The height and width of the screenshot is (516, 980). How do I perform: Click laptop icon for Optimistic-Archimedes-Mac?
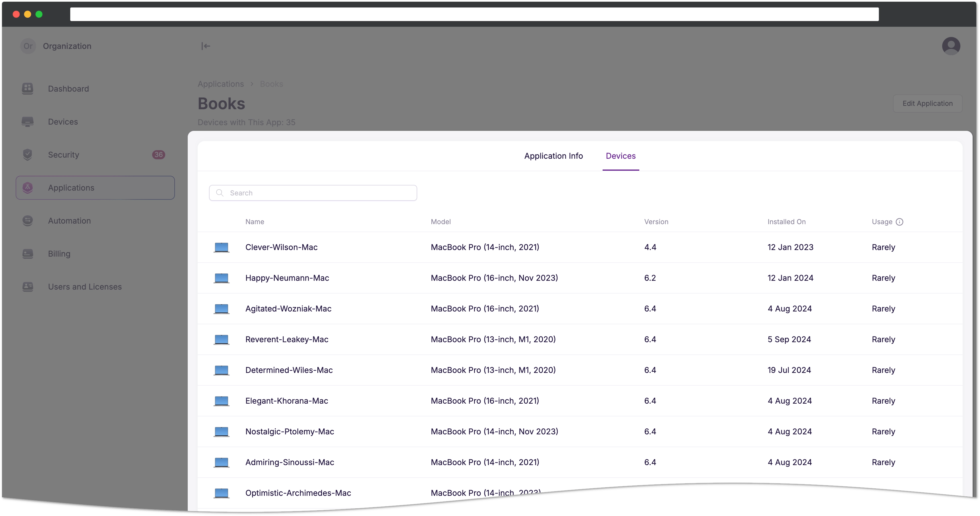point(222,493)
